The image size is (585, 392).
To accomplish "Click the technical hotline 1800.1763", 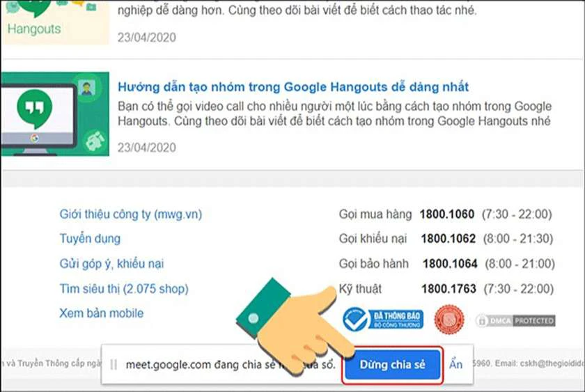I will pos(448,289).
